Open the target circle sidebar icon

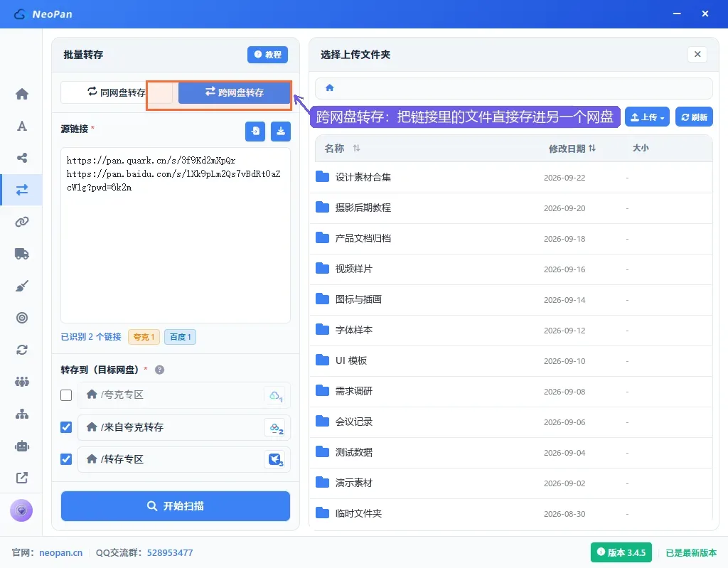click(22, 318)
